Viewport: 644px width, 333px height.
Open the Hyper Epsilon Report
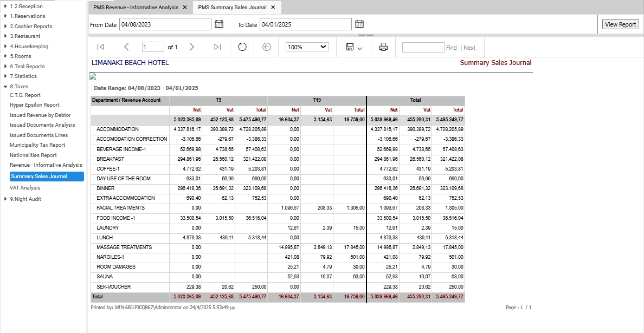click(35, 105)
